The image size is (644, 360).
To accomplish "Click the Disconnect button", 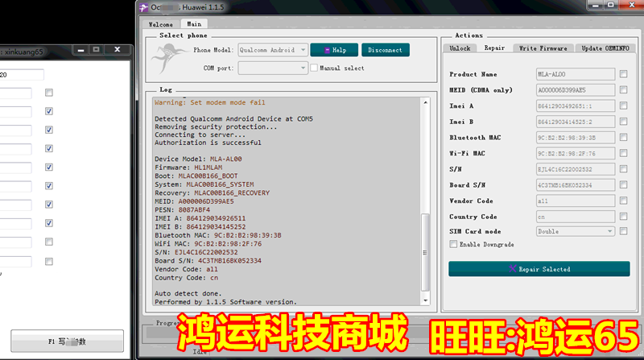I will point(386,50).
